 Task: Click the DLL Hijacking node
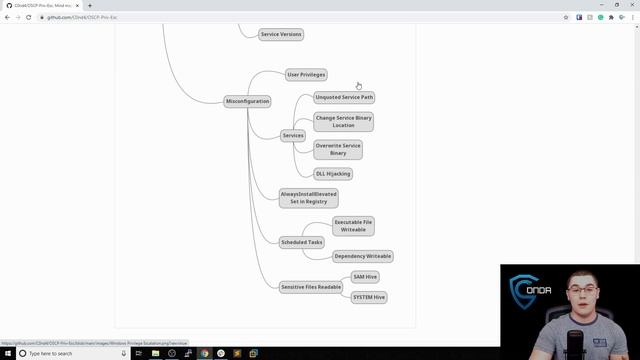pos(333,174)
